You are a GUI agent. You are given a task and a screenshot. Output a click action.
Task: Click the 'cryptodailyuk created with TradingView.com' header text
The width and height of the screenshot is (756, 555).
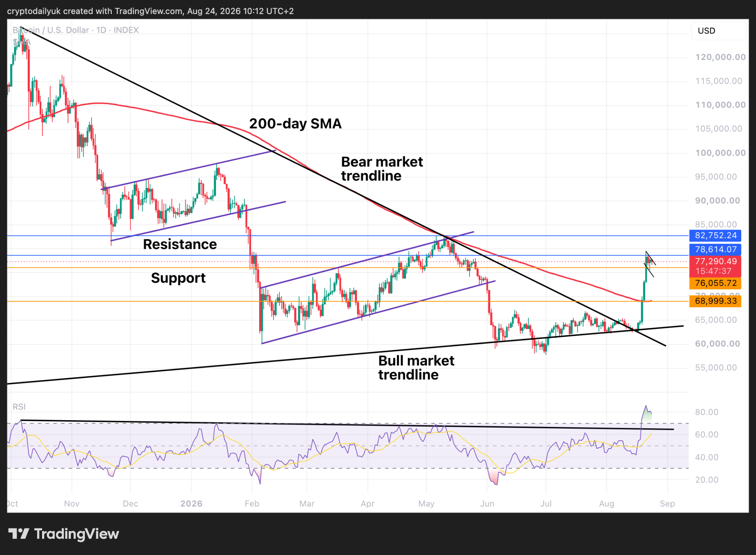tap(95, 11)
